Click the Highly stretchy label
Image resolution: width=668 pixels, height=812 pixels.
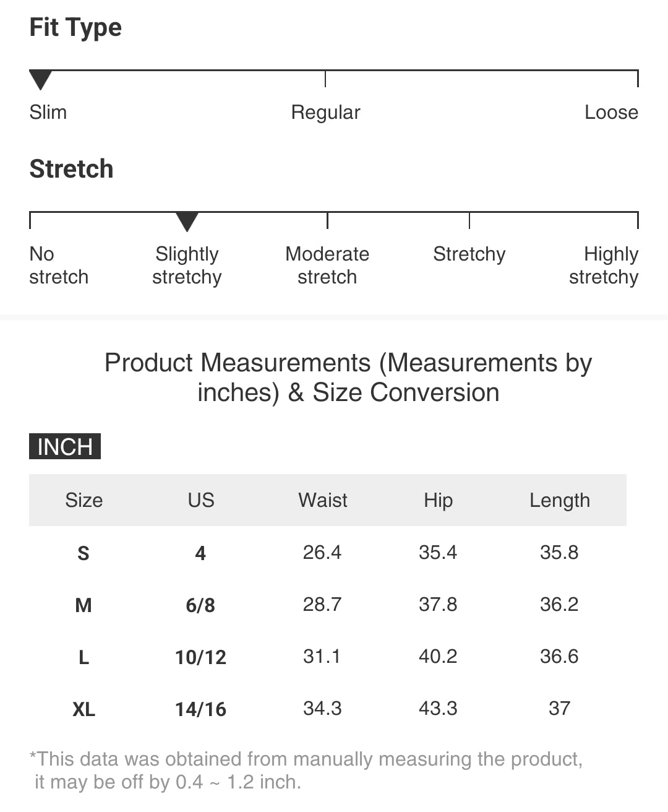pyautogui.click(x=604, y=266)
